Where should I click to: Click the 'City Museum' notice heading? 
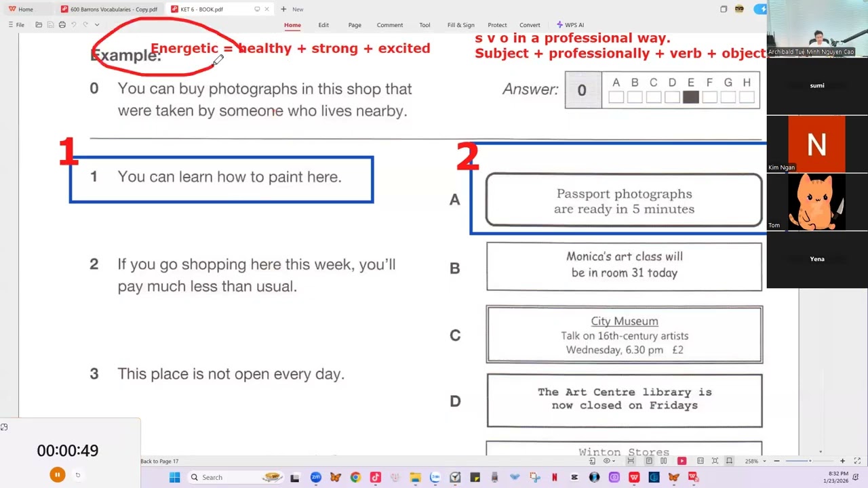[625, 321]
